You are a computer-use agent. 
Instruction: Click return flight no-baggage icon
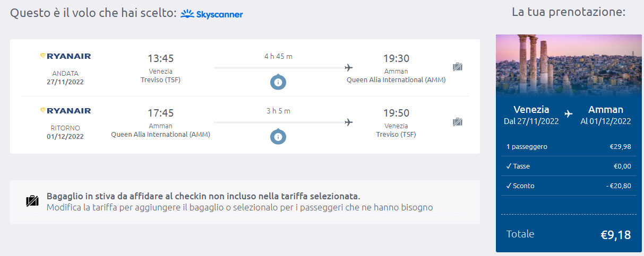tap(458, 122)
